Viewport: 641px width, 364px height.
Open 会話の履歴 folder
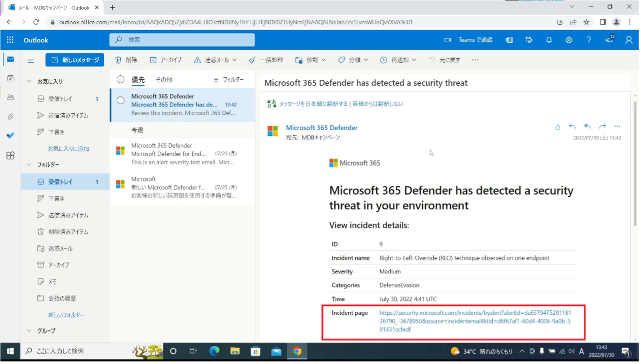point(65,298)
